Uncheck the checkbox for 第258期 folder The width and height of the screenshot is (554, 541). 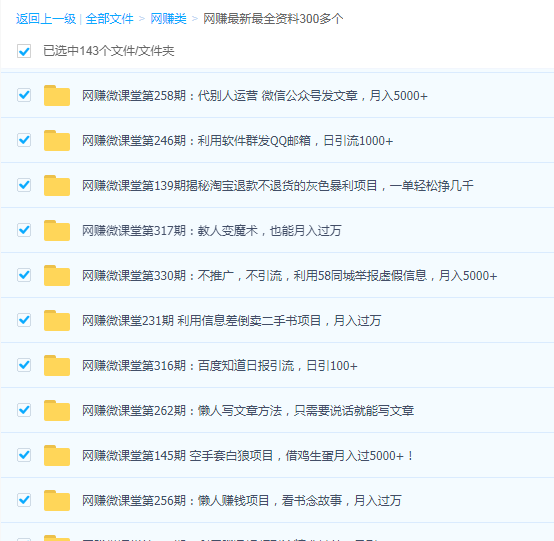coord(24,95)
